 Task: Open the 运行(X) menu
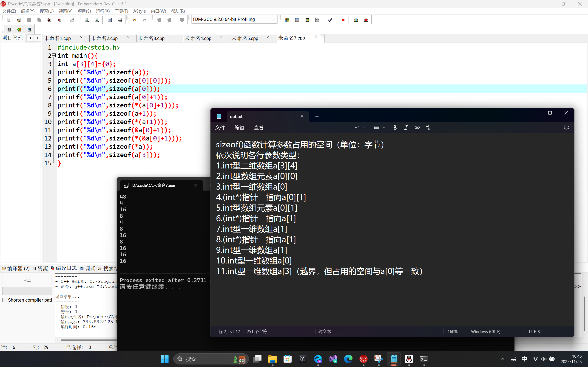[x=102, y=11]
